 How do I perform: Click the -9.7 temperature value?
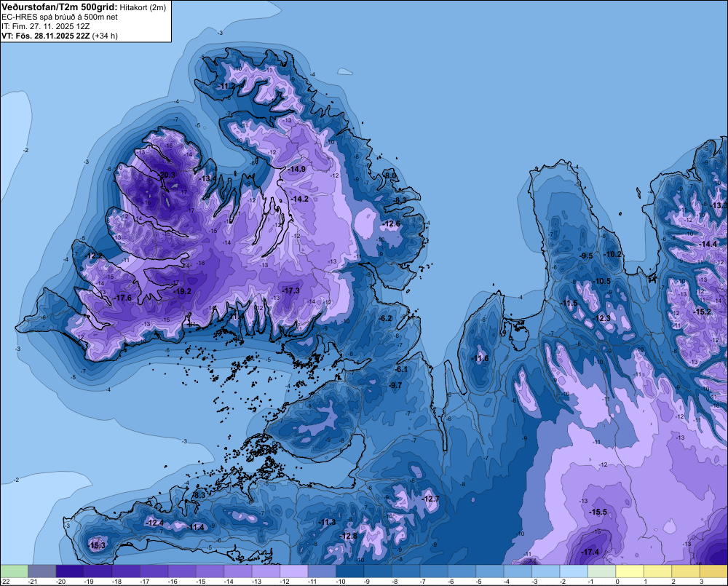pos(395,385)
